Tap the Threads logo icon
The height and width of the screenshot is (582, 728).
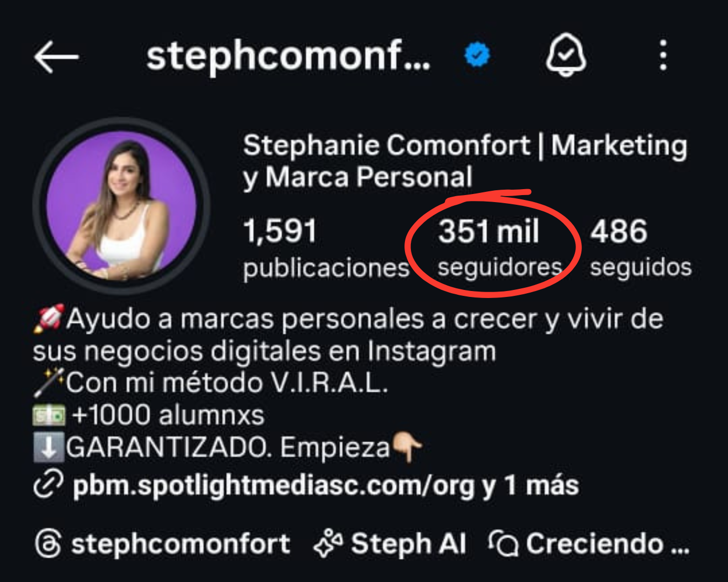click(x=49, y=543)
